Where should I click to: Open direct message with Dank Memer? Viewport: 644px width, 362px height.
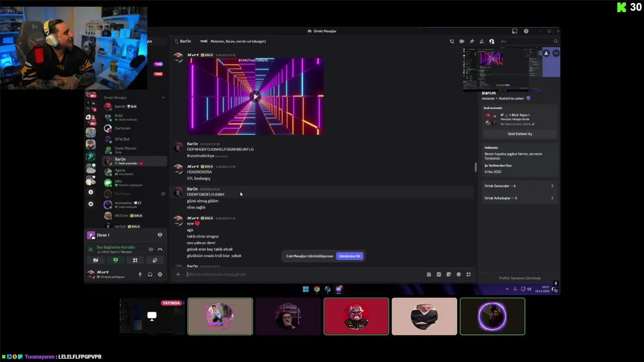[135, 150]
